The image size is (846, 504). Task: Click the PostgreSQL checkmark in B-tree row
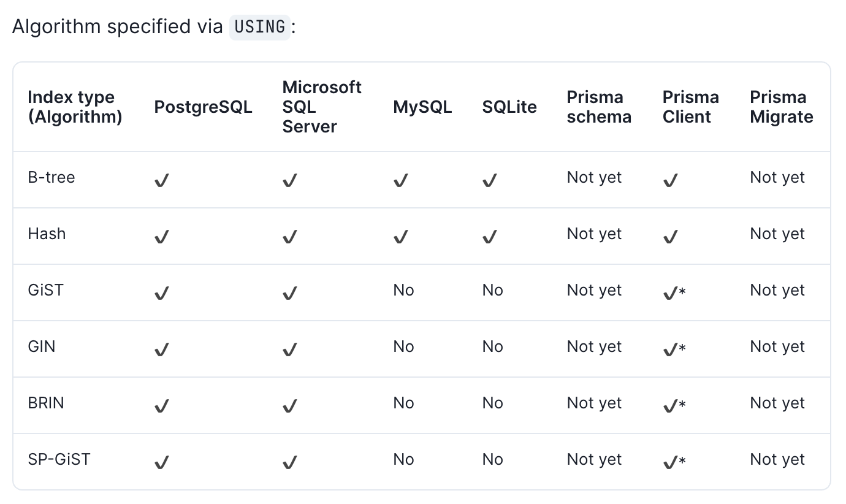(162, 180)
